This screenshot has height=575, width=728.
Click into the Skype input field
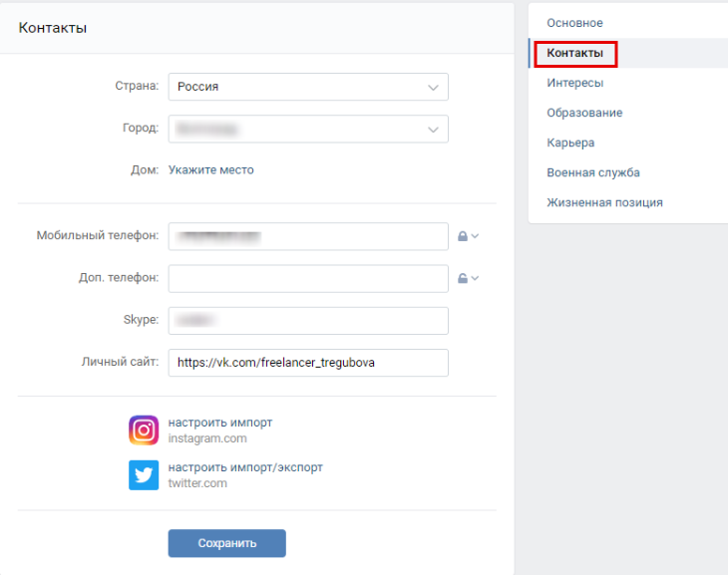tap(308, 321)
